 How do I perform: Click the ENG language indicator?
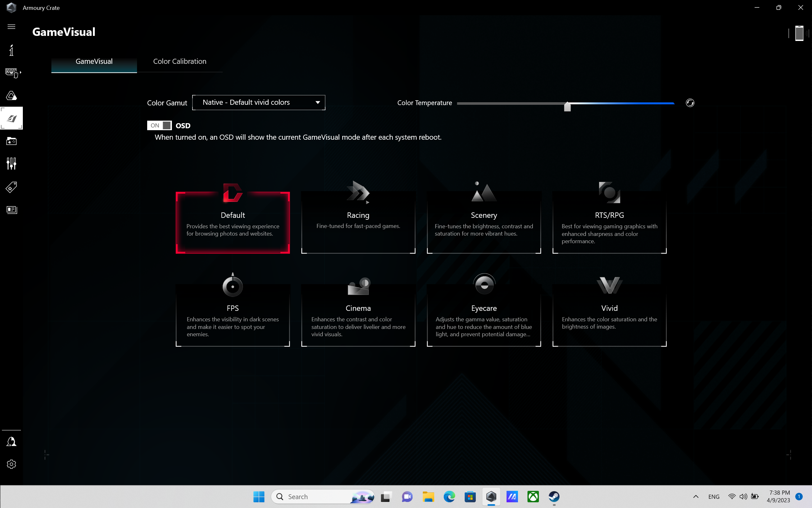click(714, 497)
